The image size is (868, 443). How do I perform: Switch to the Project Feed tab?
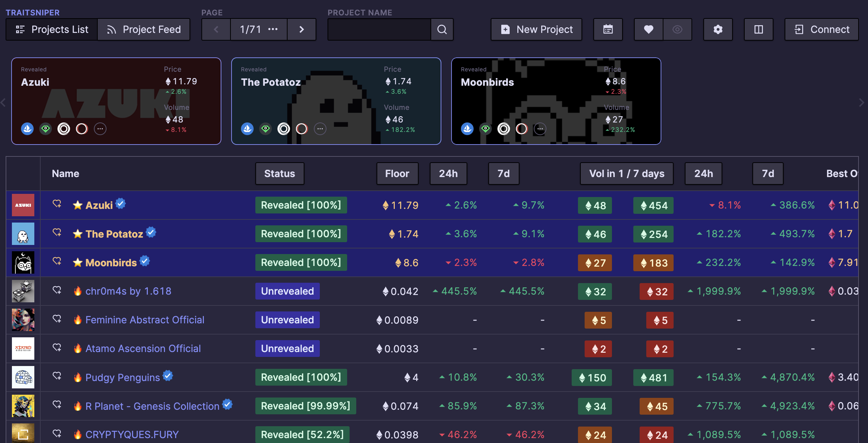pyautogui.click(x=144, y=29)
